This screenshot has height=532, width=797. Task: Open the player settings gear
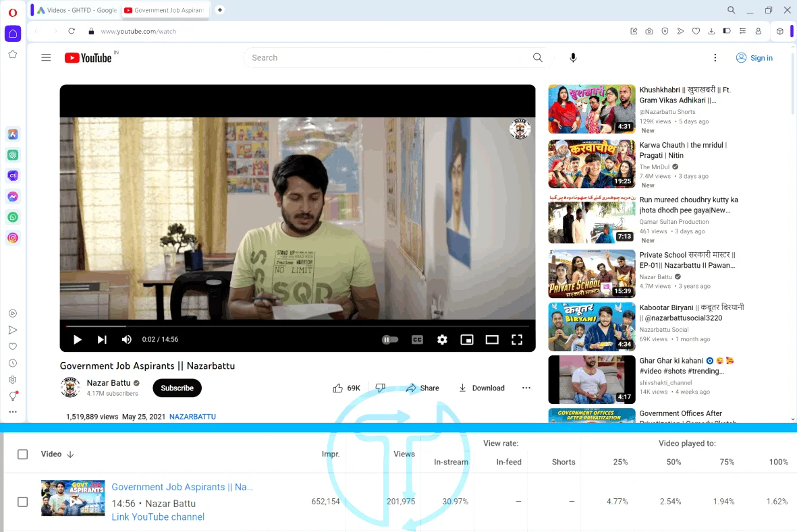click(x=442, y=340)
